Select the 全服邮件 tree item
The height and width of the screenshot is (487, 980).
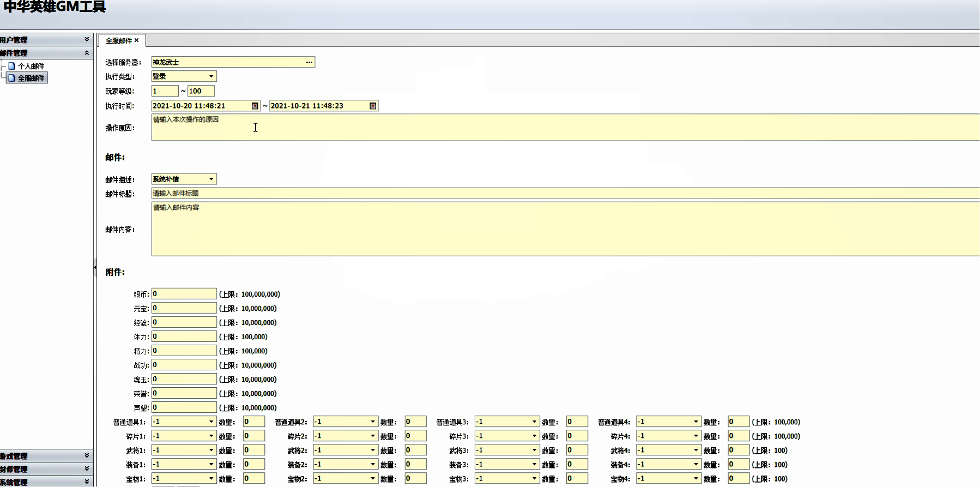point(27,78)
